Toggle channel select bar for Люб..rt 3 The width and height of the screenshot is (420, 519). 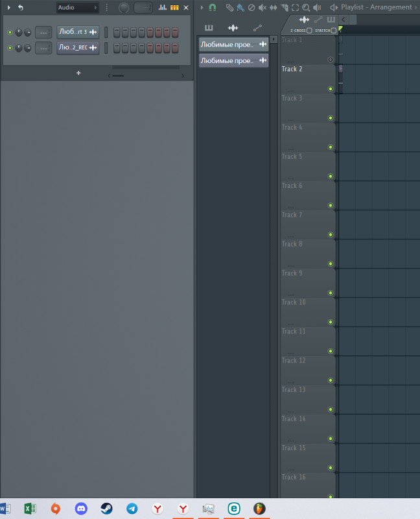pyautogui.click(x=106, y=32)
